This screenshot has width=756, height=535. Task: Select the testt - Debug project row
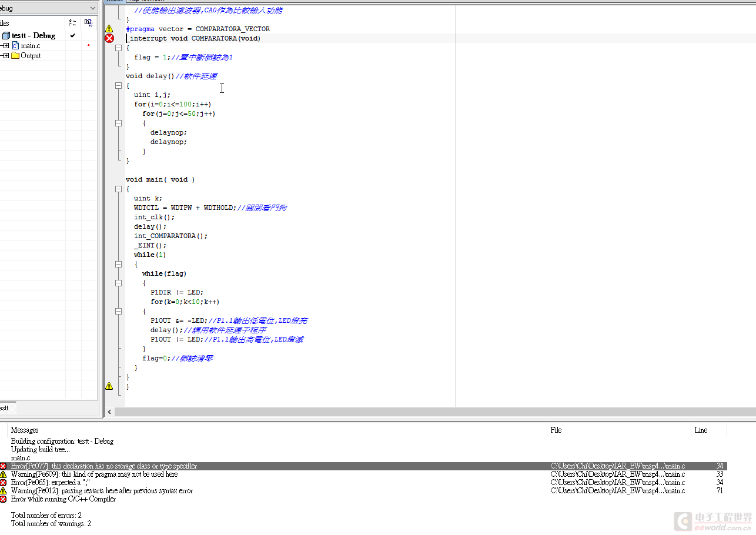(33, 36)
